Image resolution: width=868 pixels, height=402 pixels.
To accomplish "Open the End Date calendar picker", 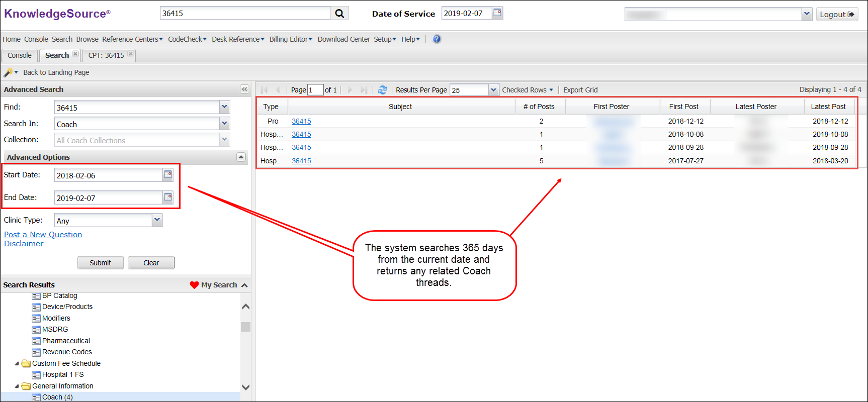I will point(168,197).
